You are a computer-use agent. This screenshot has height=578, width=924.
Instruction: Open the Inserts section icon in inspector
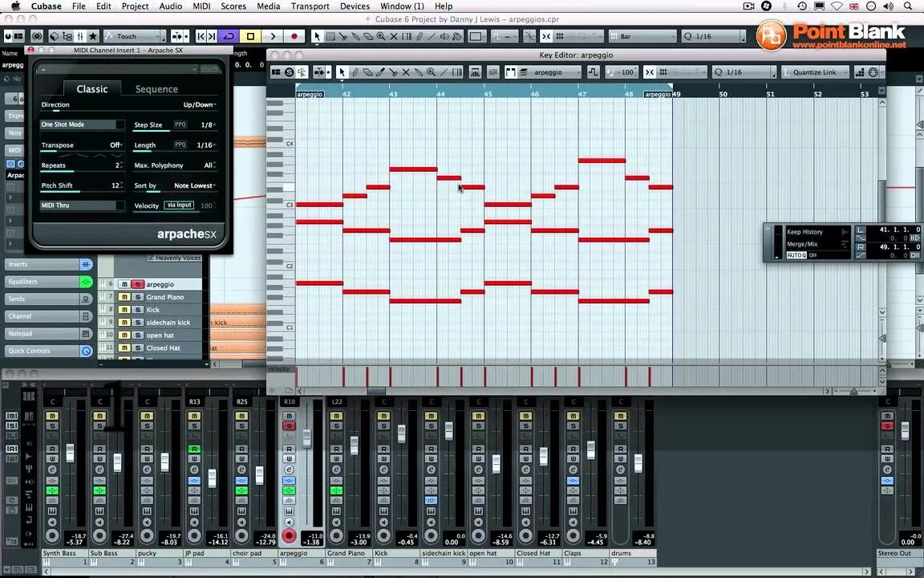(x=86, y=264)
